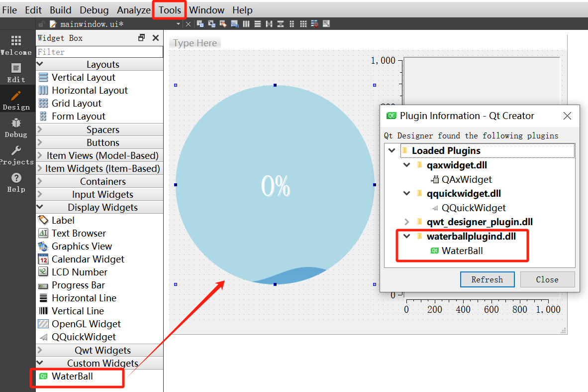This screenshot has width=588, height=392.
Task: Click Close button in Plugin Information dialog
Action: point(547,279)
